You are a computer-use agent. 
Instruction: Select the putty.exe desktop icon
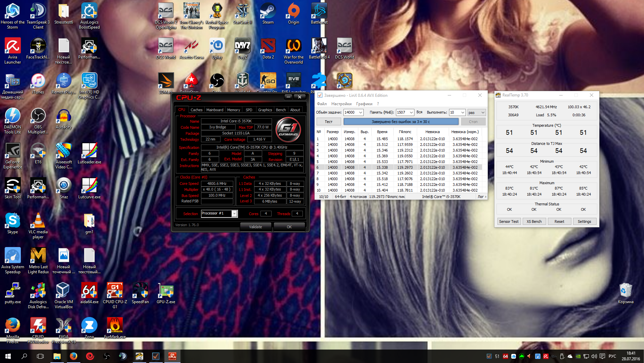[x=12, y=293]
